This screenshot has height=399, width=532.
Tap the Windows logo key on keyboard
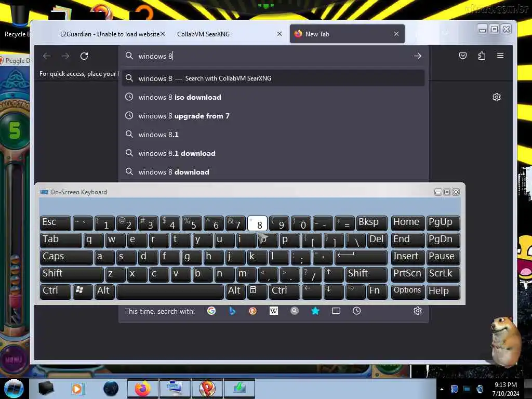click(83, 291)
